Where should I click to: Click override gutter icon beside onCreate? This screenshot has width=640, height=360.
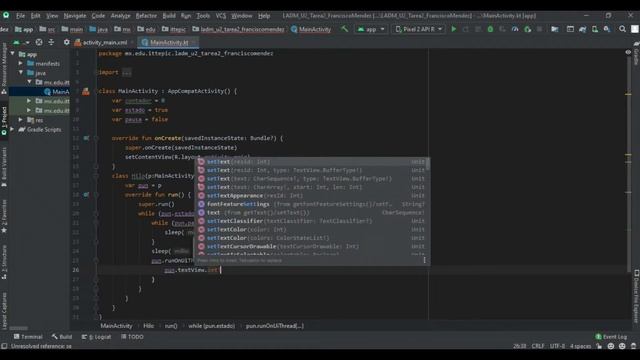[x=87, y=138]
